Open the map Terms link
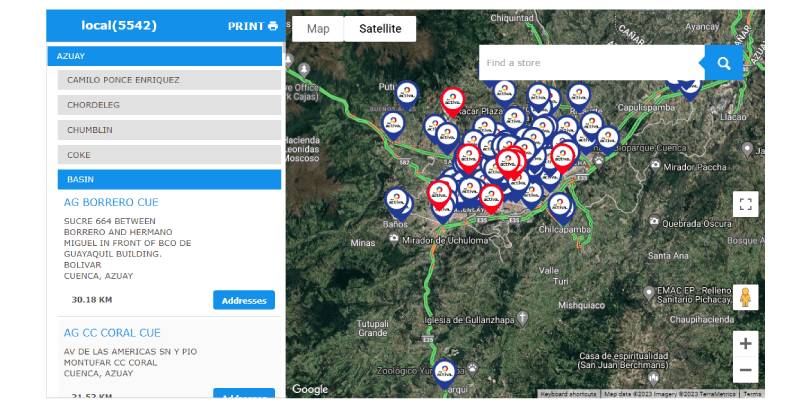 (x=752, y=394)
